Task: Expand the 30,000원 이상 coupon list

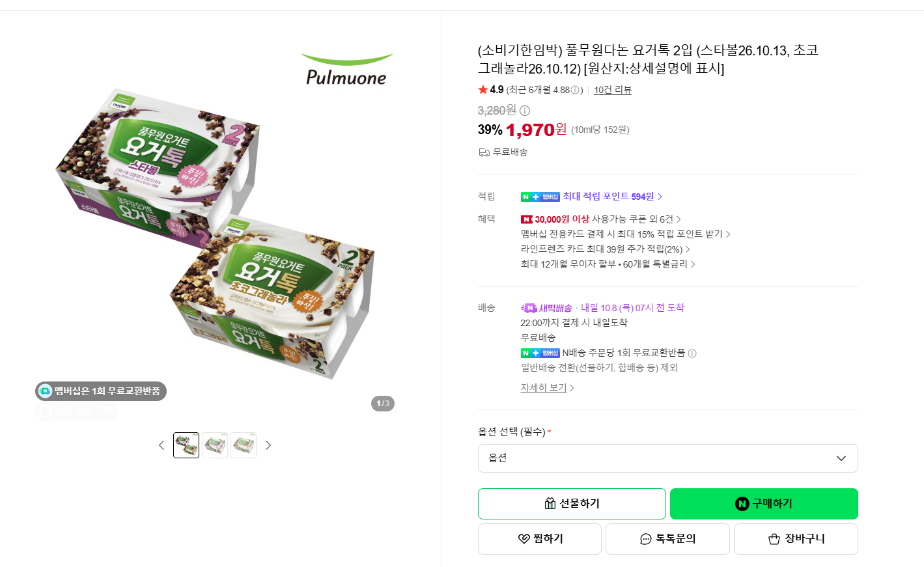Action: pos(600,219)
